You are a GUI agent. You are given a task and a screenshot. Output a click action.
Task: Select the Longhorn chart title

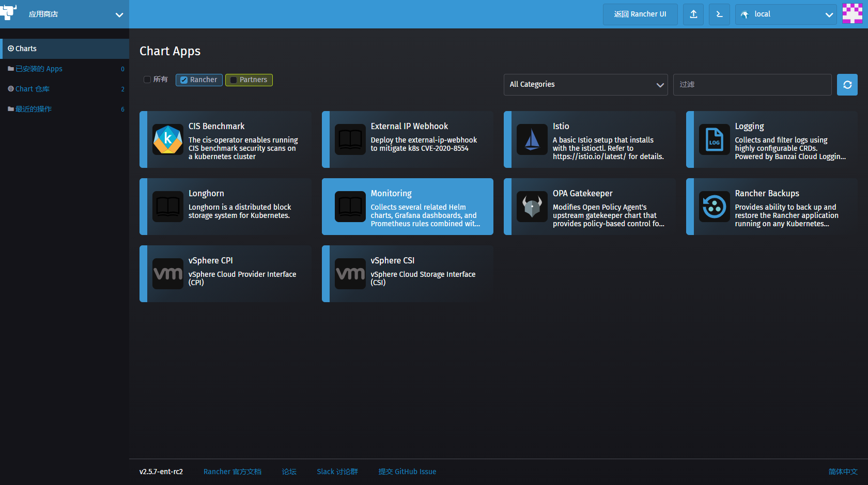(x=206, y=194)
